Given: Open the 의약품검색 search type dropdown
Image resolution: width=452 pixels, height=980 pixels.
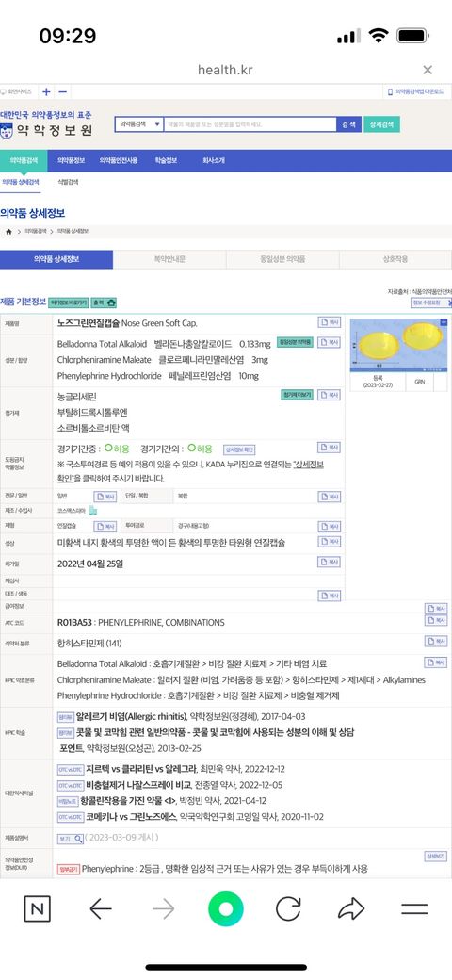Looking at the screenshot, I should pos(139,124).
